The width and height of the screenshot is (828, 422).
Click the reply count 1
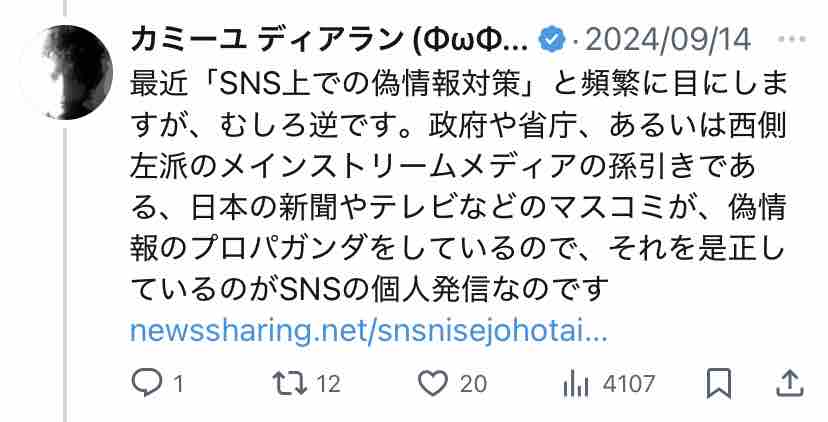[178, 384]
